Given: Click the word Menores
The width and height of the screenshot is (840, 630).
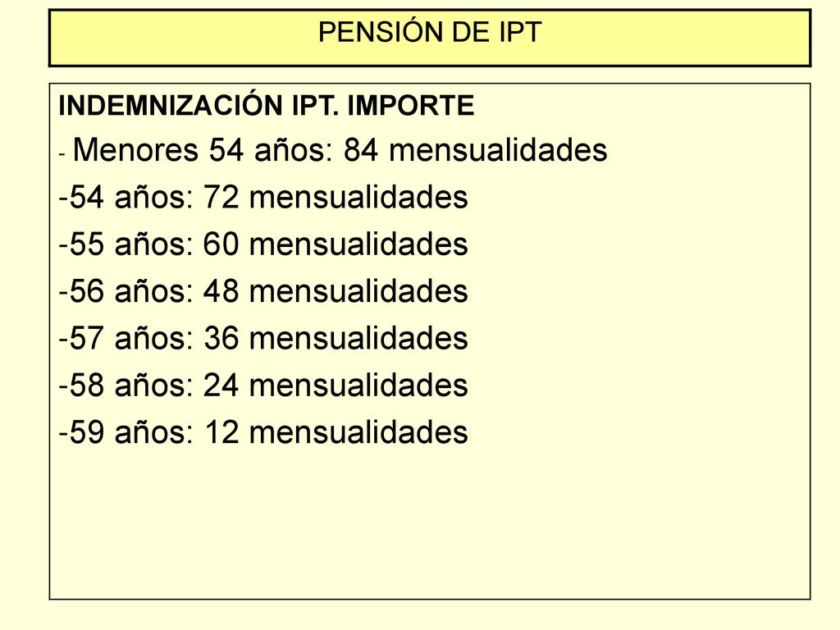Looking at the screenshot, I should click(135, 149).
